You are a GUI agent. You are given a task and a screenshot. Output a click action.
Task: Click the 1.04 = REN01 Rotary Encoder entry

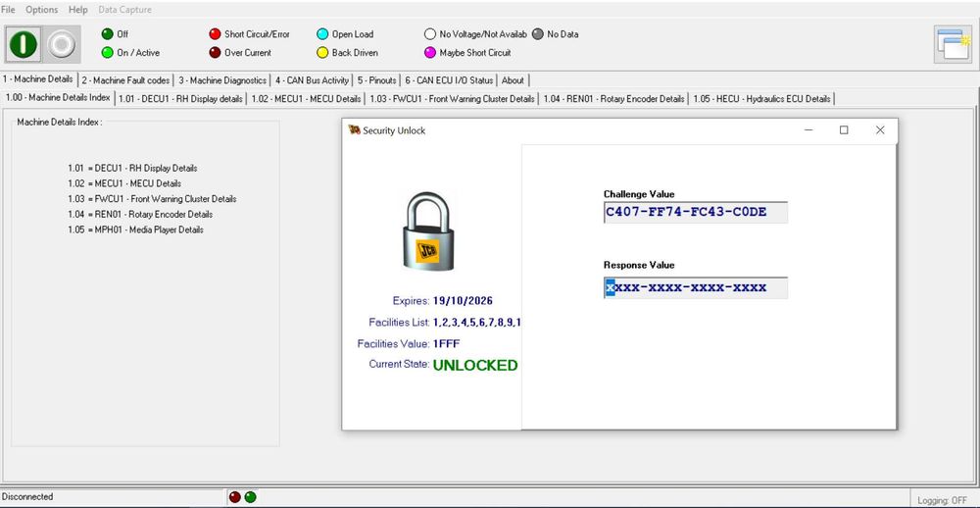click(140, 215)
